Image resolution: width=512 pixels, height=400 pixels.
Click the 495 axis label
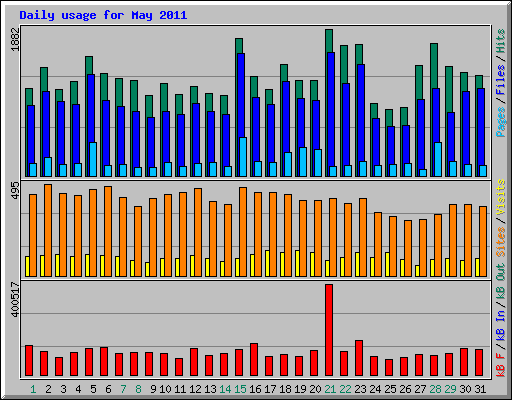(x=16, y=191)
